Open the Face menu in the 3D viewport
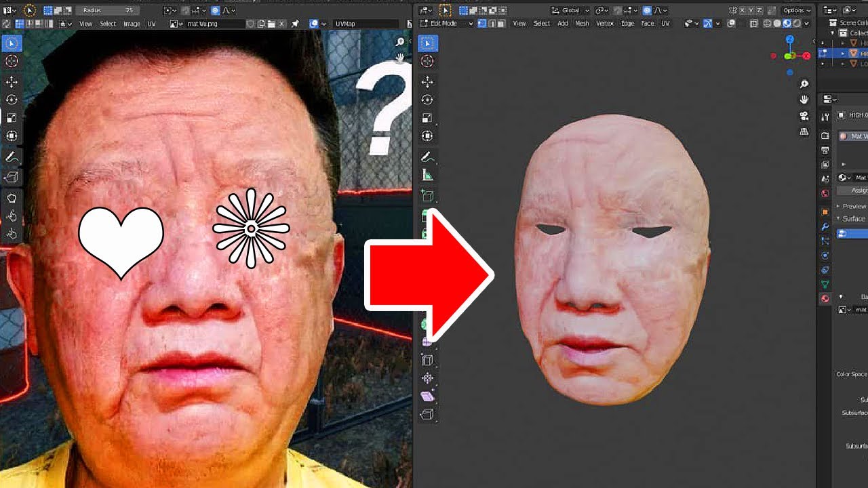868x488 pixels. coord(648,23)
